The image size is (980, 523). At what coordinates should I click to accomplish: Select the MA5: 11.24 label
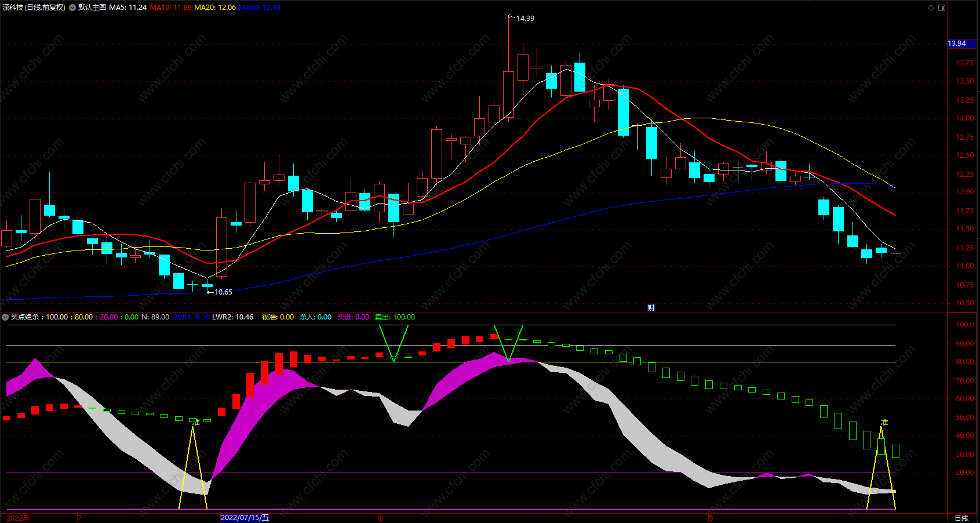(128, 8)
